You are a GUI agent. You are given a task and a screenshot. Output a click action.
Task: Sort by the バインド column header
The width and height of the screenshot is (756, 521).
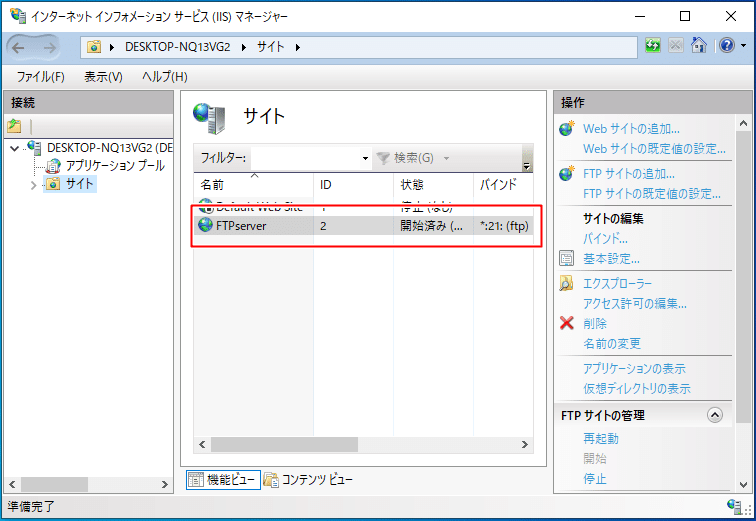[503, 185]
